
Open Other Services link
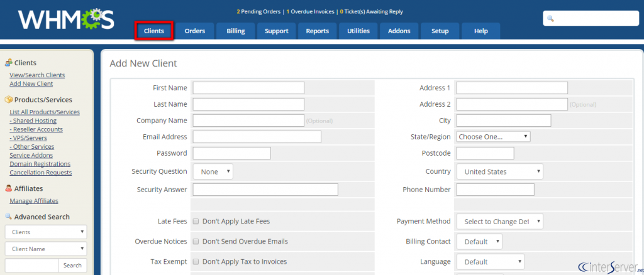pyautogui.click(x=32, y=146)
